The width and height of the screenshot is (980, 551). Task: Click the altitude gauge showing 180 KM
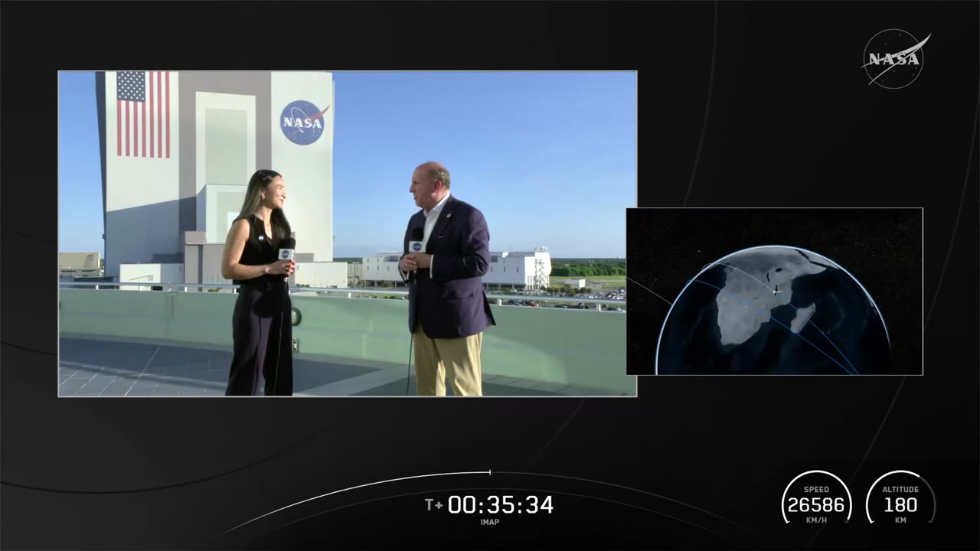click(900, 498)
